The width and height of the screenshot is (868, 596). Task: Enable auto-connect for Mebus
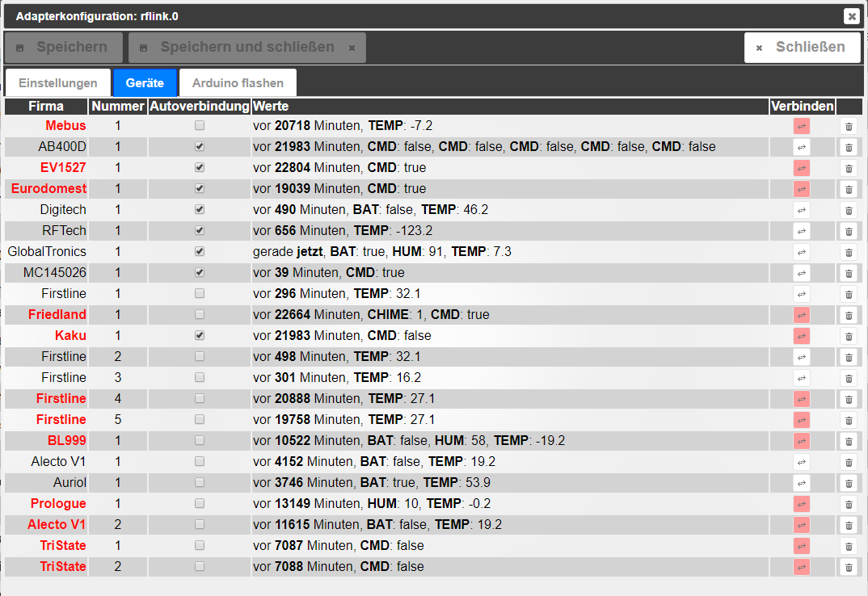coord(200,126)
